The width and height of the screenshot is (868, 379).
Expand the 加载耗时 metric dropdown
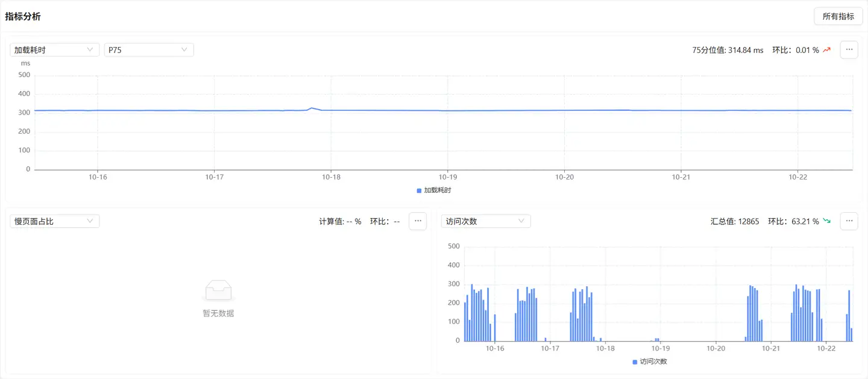[54, 50]
